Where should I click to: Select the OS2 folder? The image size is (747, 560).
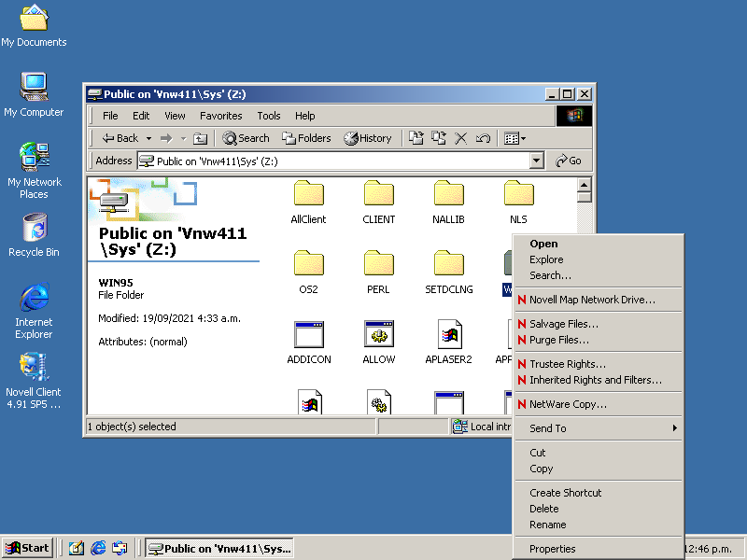tap(309, 273)
